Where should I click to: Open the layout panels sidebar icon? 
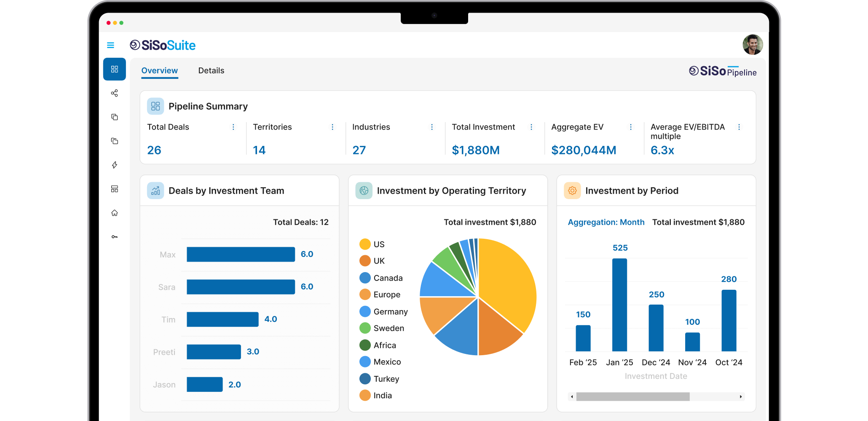point(115,189)
